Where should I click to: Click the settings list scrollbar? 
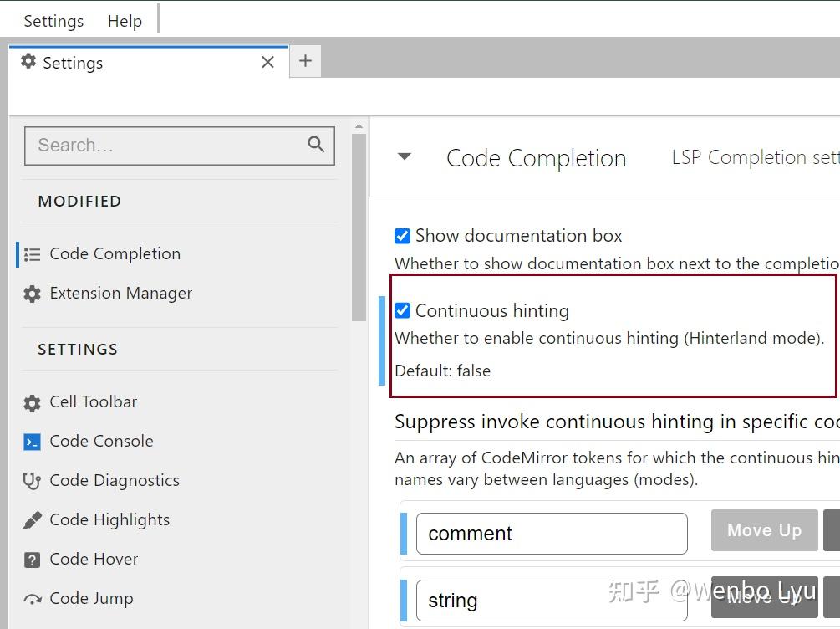[359, 226]
